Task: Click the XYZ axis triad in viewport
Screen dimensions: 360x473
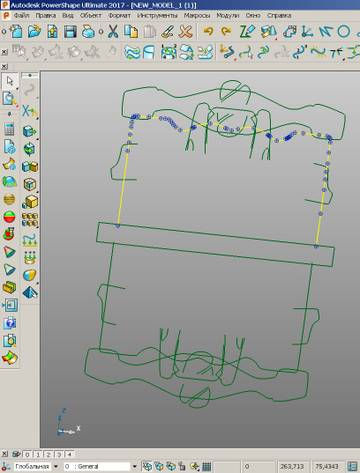Action: [68, 423]
